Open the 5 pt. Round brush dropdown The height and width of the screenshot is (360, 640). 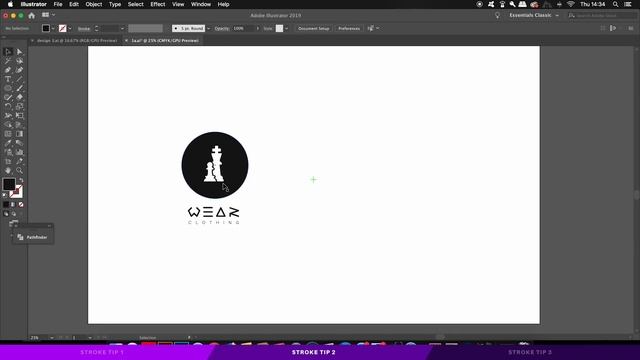click(208, 29)
